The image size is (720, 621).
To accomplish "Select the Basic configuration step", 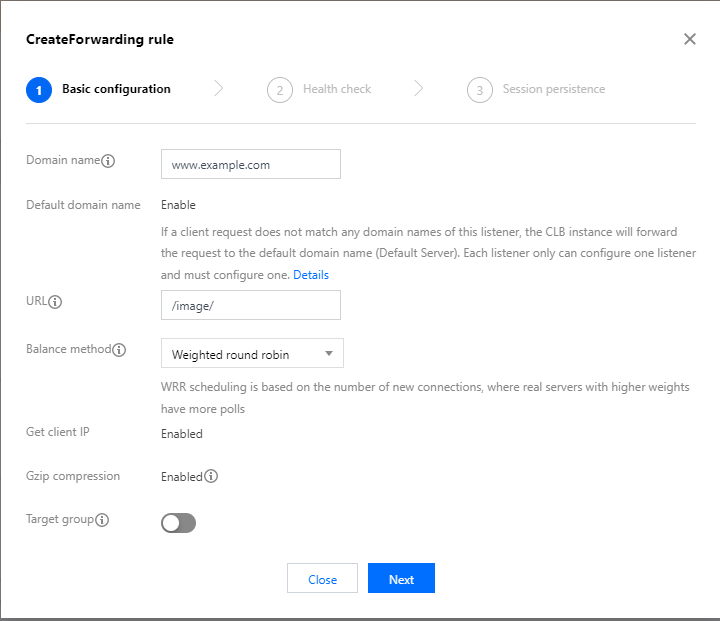I will pos(116,89).
